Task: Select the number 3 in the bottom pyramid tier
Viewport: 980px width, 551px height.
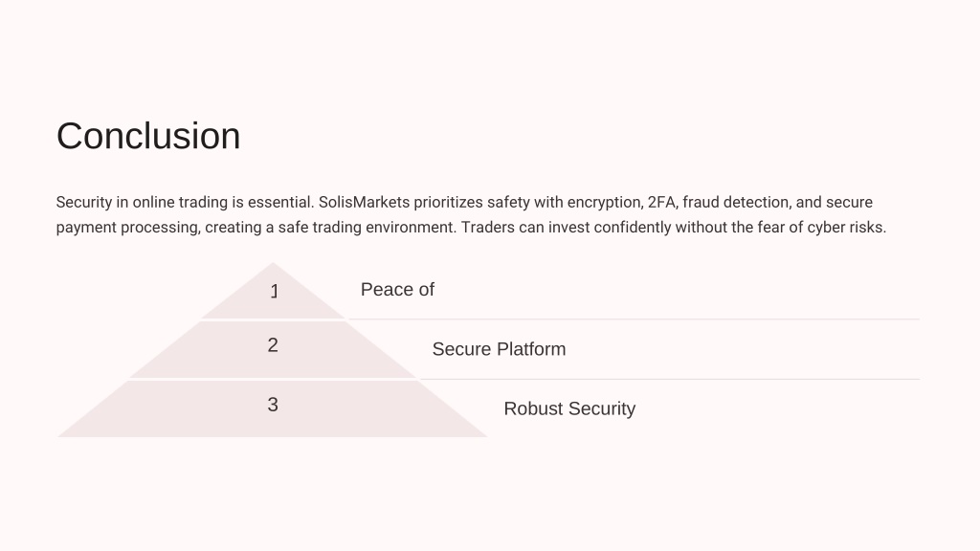Action: point(273,405)
